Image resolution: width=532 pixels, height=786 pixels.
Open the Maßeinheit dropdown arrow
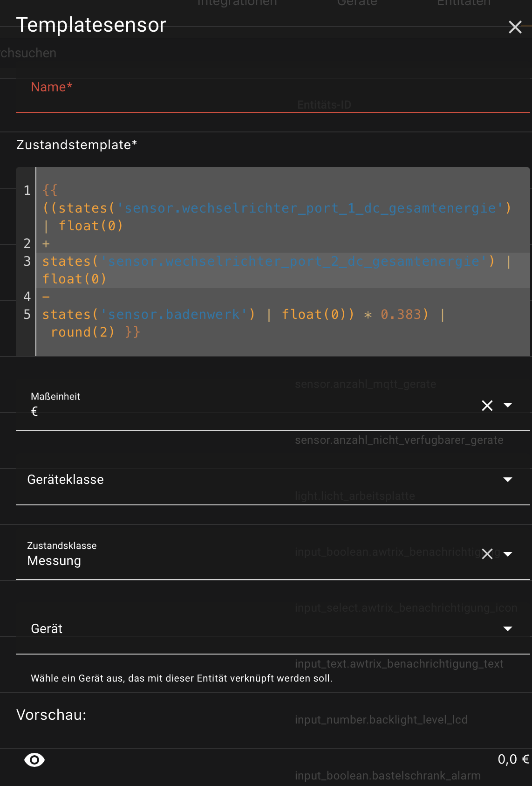[508, 405]
